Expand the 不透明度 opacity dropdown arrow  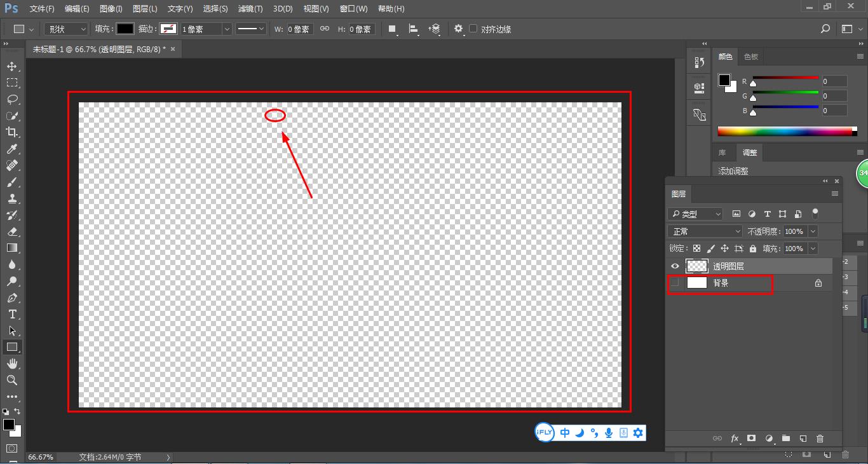click(813, 231)
